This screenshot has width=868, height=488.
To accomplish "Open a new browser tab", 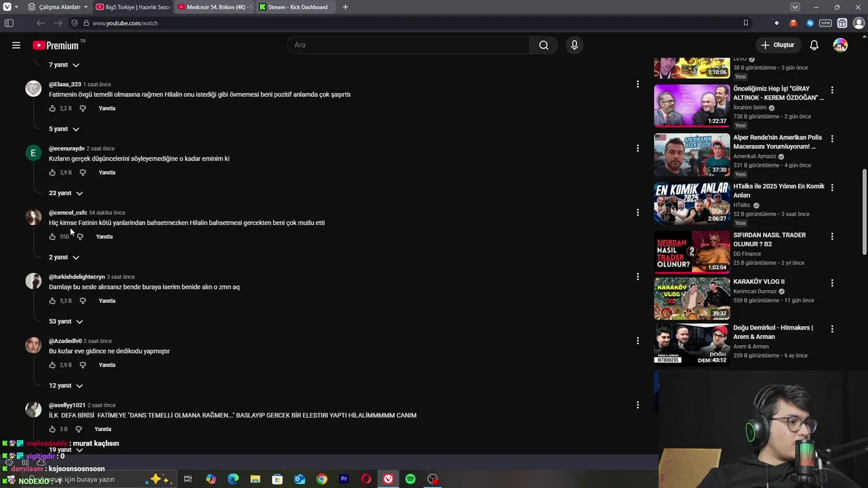I will (345, 7).
